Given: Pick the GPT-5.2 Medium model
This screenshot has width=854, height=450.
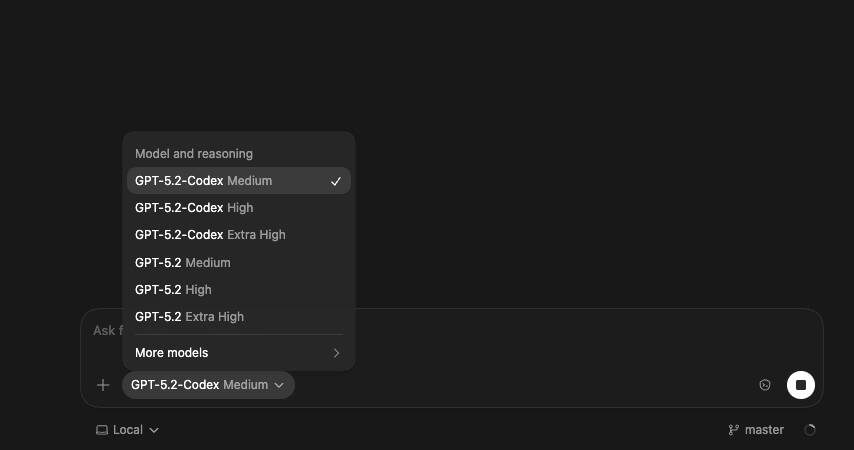Looking at the screenshot, I should click(183, 263).
